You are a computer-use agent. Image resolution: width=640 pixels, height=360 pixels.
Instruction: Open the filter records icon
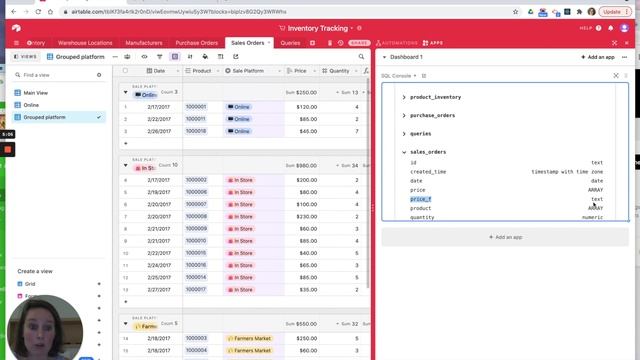click(x=160, y=57)
